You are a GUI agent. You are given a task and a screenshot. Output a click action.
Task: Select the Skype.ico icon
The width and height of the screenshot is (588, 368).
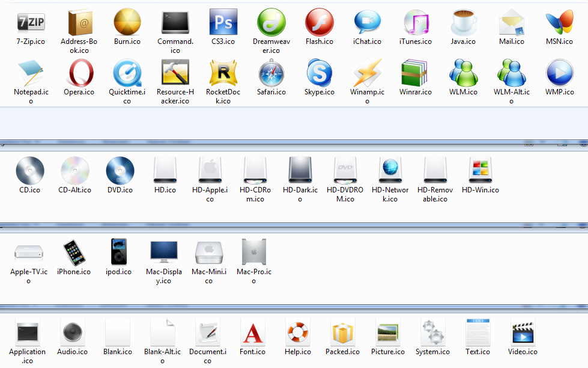pyautogui.click(x=319, y=73)
